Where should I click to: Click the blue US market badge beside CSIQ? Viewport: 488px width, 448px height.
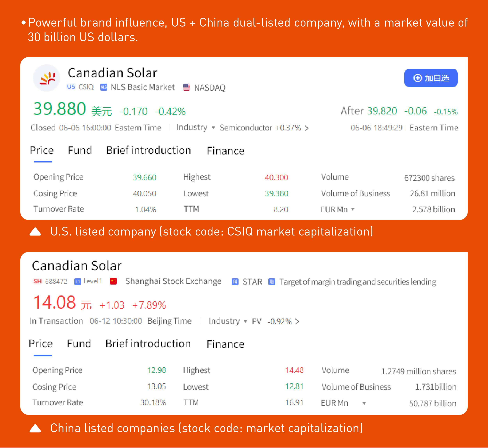(x=71, y=87)
